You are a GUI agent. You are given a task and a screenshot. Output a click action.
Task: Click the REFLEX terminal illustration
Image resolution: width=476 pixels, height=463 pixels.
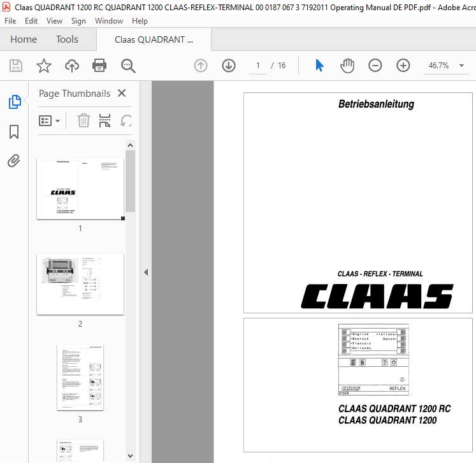coord(373,360)
